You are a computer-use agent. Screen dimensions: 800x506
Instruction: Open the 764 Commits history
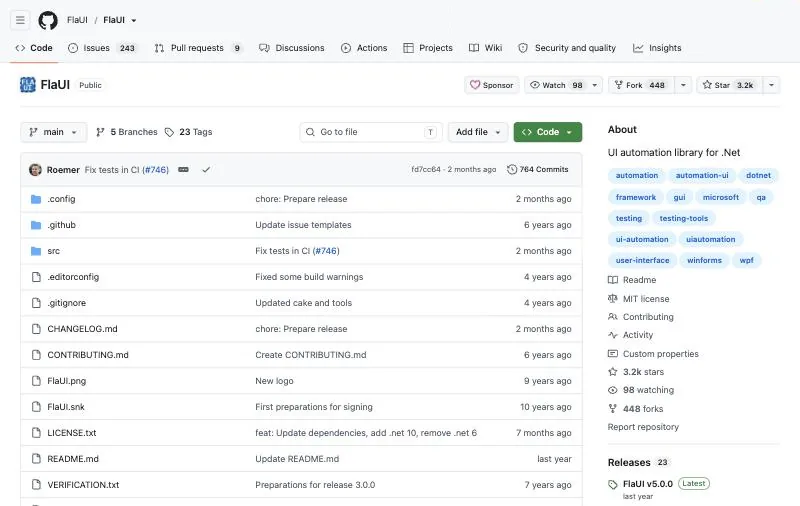click(537, 169)
